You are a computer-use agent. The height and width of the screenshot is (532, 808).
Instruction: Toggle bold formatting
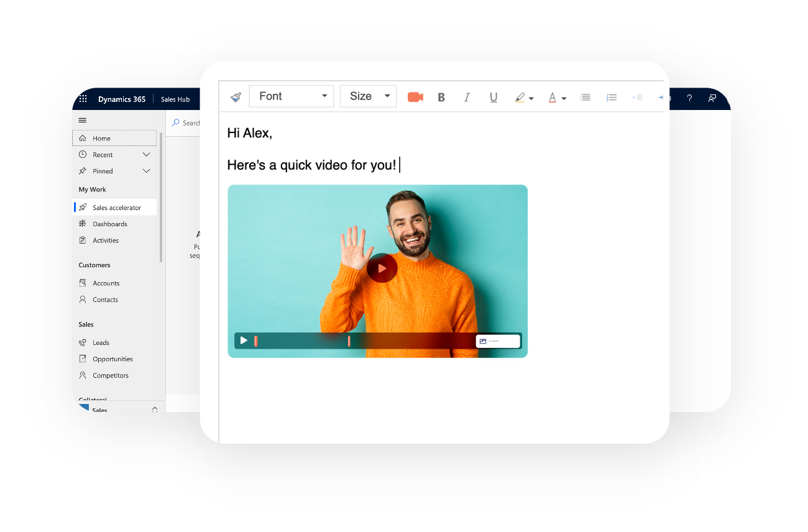pyautogui.click(x=441, y=97)
